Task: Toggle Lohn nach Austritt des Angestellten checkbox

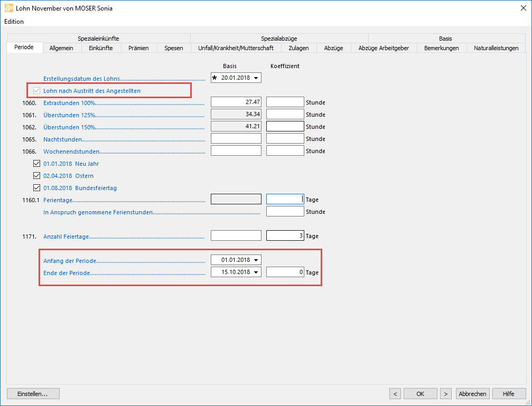Action: pyautogui.click(x=36, y=91)
